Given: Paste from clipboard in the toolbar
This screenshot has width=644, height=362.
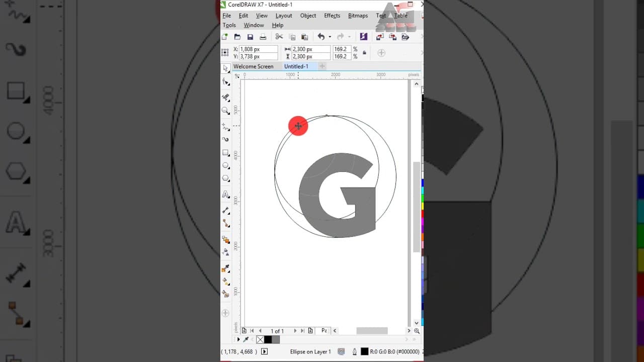Looking at the screenshot, I should [x=304, y=37].
